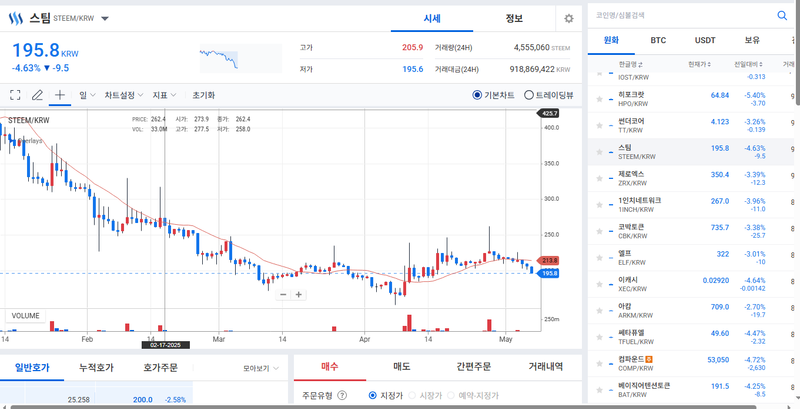
Task: Select the 예약-지정가 order type
Action: pos(451,395)
